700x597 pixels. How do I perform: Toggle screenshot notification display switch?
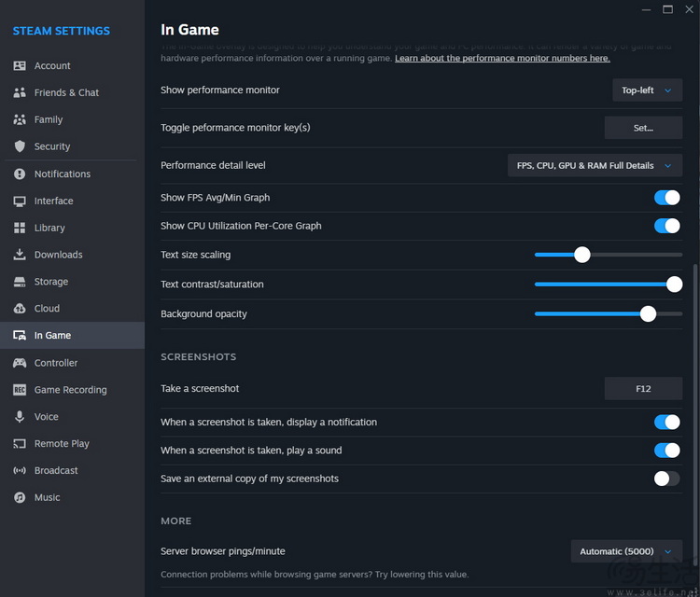click(x=667, y=422)
